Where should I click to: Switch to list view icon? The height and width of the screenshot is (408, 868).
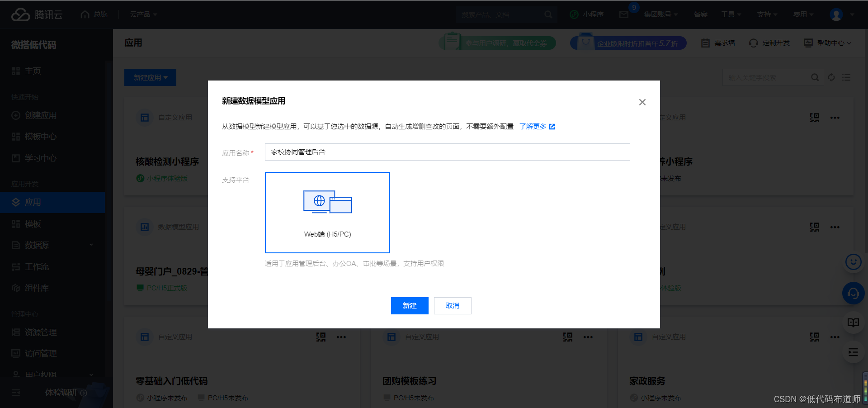(x=846, y=77)
